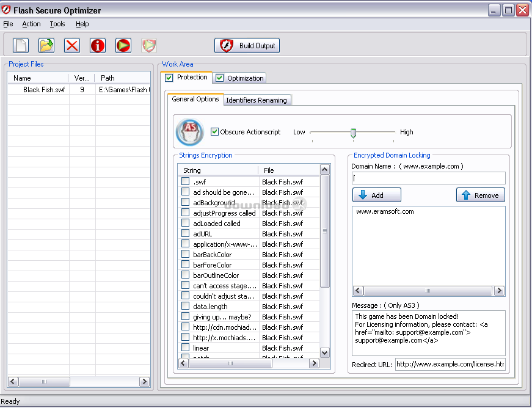Switch to the Identifiers Renaming tab

click(x=257, y=100)
